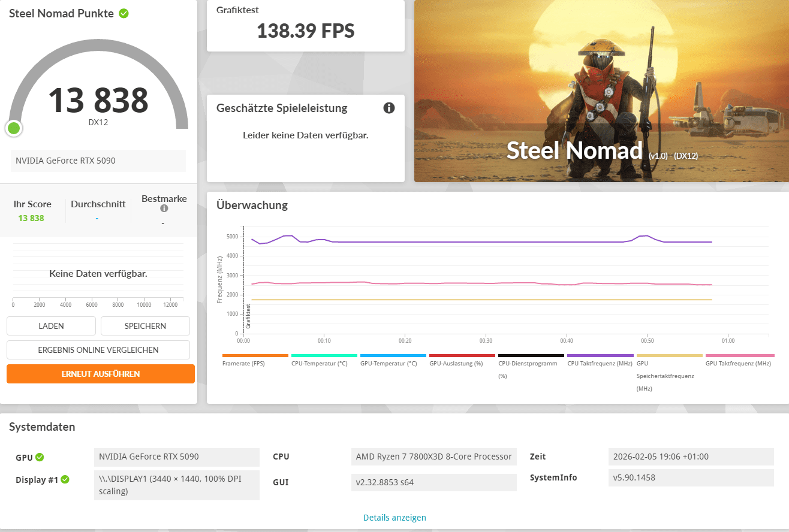The height and width of the screenshot is (532, 789).
Task: Click the Überwachung heading
Action: click(x=252, y=205)
